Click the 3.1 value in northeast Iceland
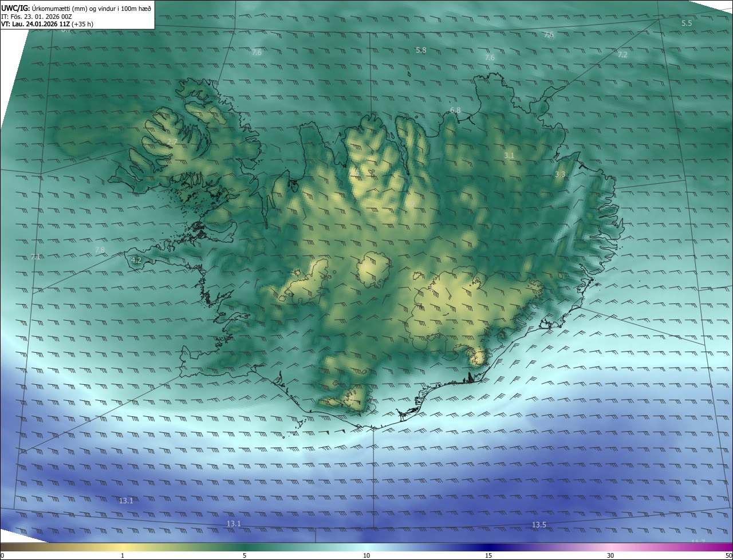733x560 pixels. coord(509,156)
